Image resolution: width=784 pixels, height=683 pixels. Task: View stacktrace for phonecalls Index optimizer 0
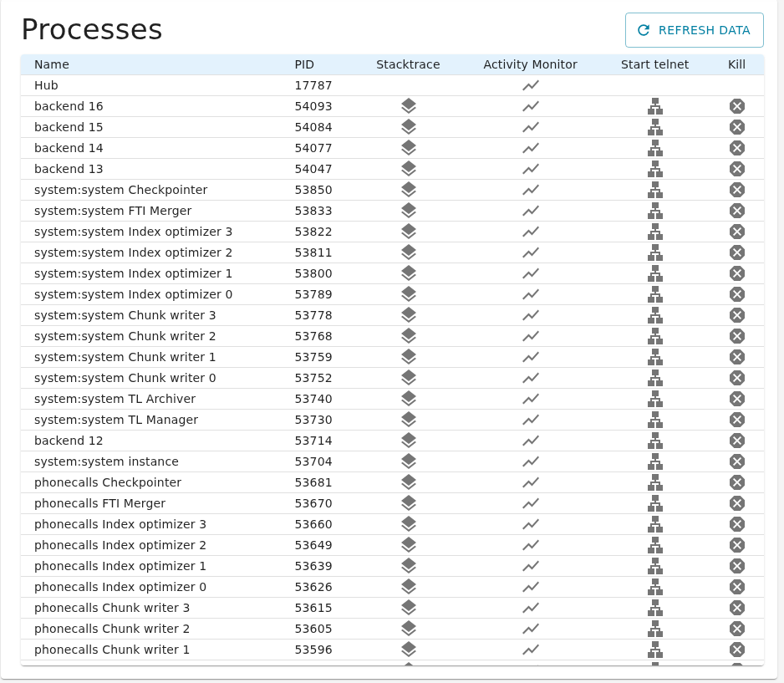click(409, 587)
